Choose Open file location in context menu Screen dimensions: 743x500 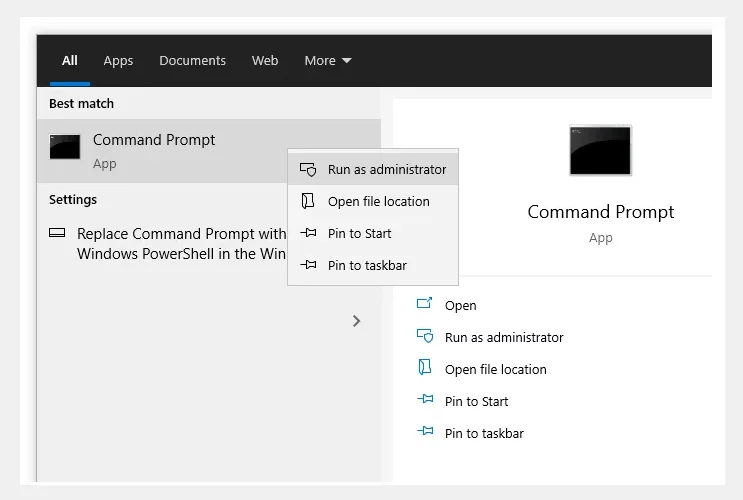click(373, 201)
